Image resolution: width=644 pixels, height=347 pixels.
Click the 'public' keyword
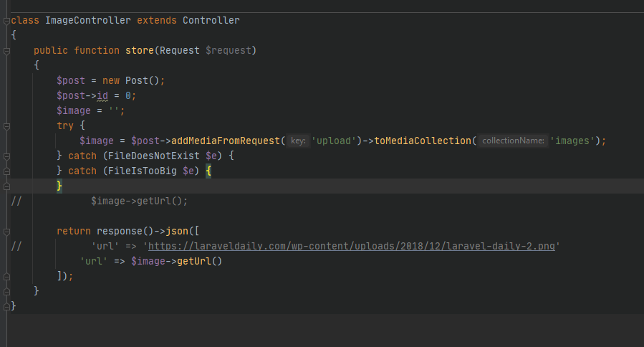[51, 50]
